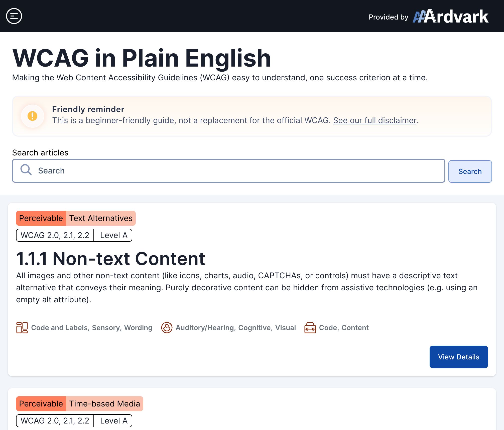Open the 1.1.1 Non-text Content heading
The height and width of the screenshot is (430, 504).
click(x=111, y=259)
